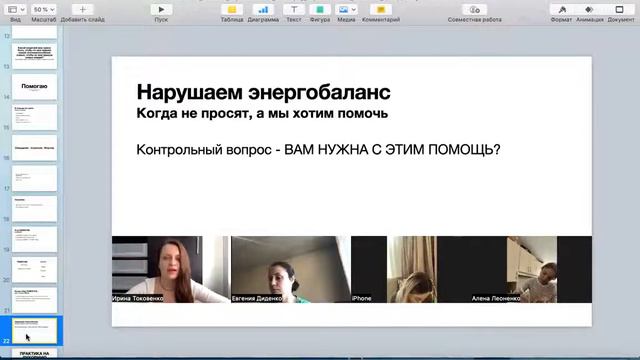This screenshot has width=640, height=360.
Task: Open the 50% zoom (Масштаб) dropdown
Action: [44, 9]
